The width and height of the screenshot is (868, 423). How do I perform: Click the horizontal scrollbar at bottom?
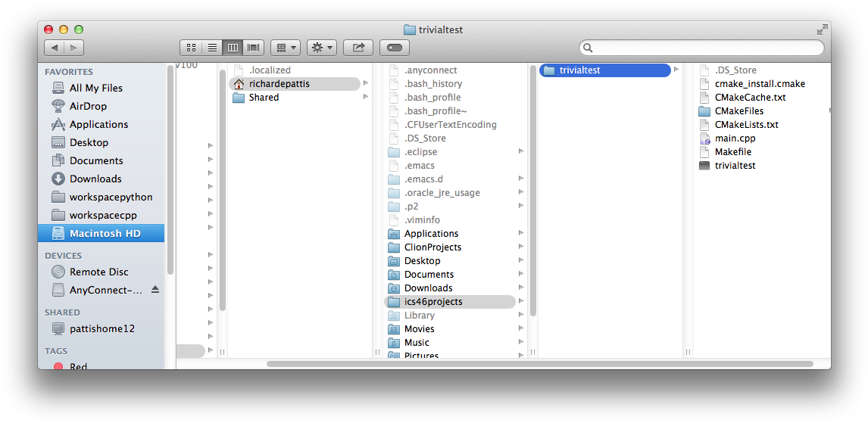(x=540, y=364)
